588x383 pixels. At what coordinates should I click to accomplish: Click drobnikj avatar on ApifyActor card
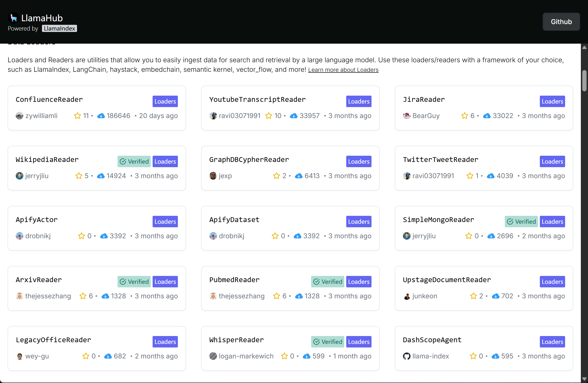pos(20,236)
